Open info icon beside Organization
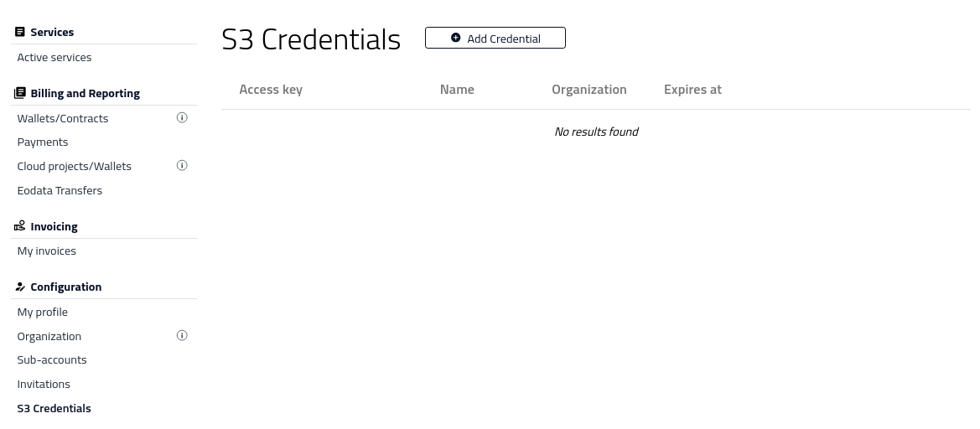The width and height of the screenshot is (980, 429). point(182,335)
